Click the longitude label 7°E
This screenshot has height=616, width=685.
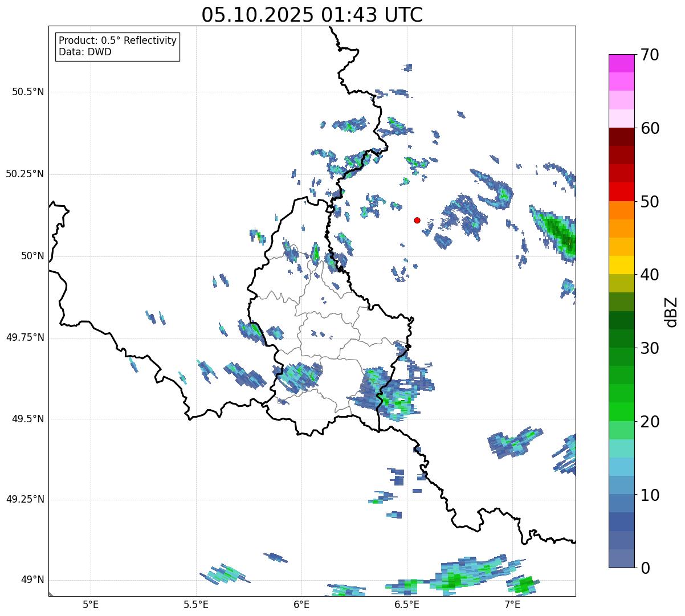[x=512, y=604]
